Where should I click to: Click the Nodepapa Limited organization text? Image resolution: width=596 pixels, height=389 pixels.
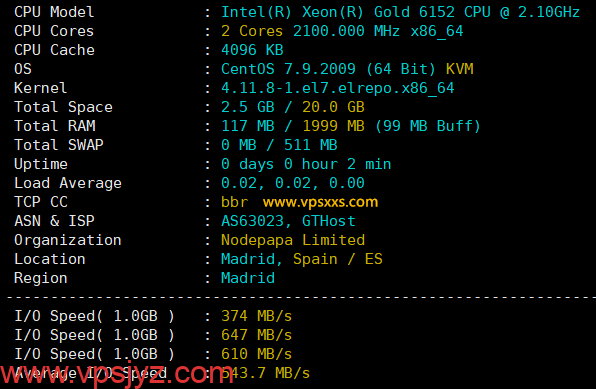(x=293, y=240)
